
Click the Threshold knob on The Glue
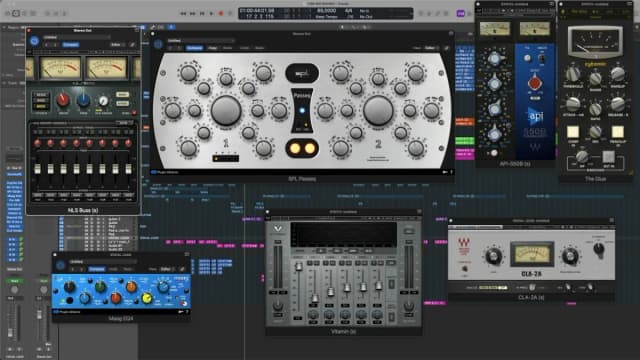tap(573, 74)
